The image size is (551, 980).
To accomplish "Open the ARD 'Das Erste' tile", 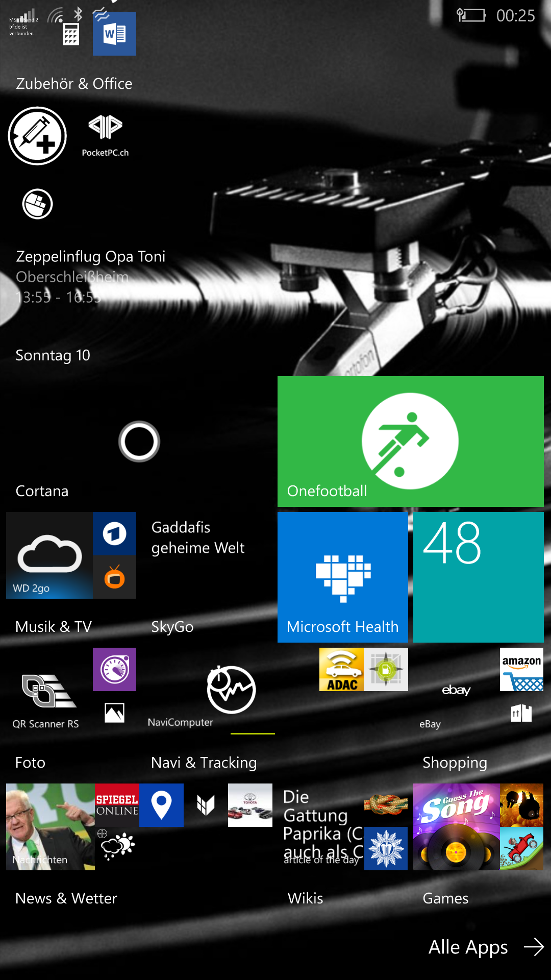I will [x=114, y=534].
